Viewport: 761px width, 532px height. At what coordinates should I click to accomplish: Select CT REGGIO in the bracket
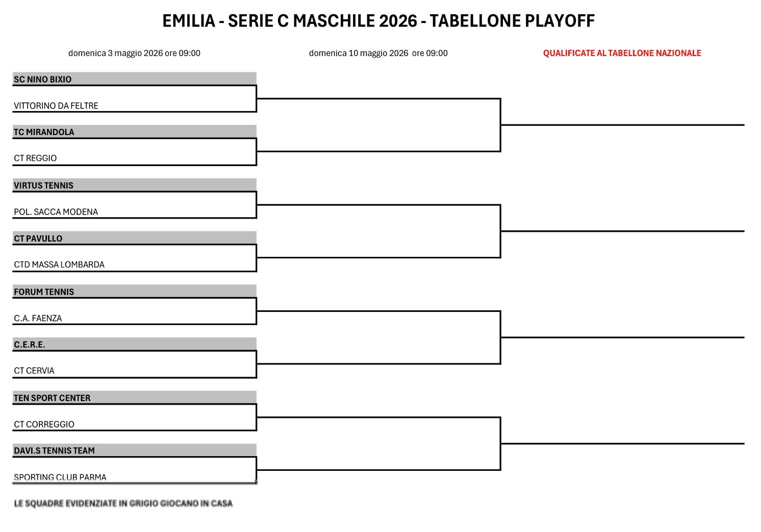click(x=35, y=158)
